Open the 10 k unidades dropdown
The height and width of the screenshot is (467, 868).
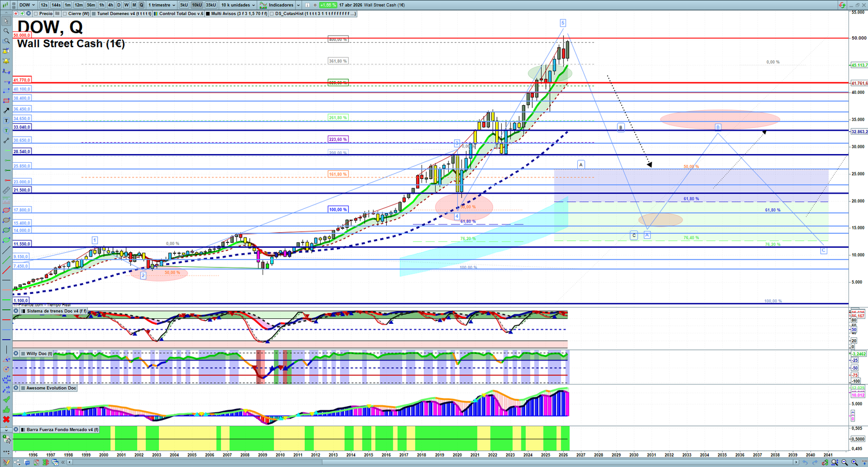click(x=238, y=5)
